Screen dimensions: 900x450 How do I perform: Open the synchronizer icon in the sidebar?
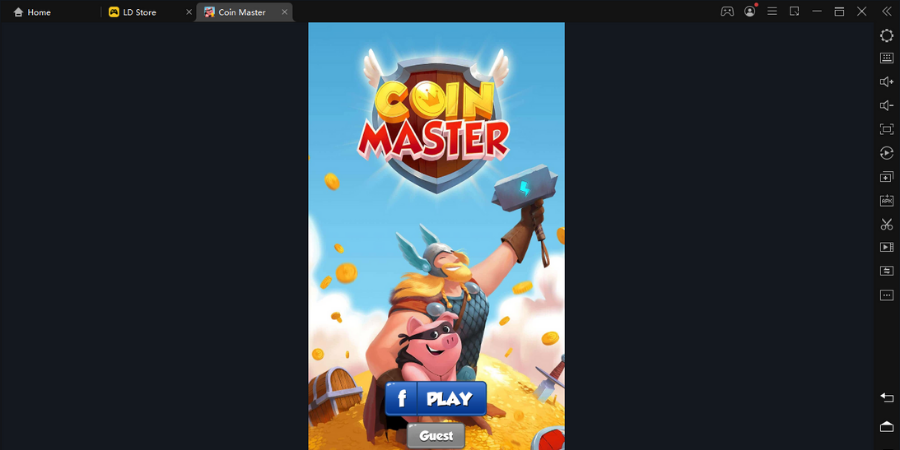[886, 271]
